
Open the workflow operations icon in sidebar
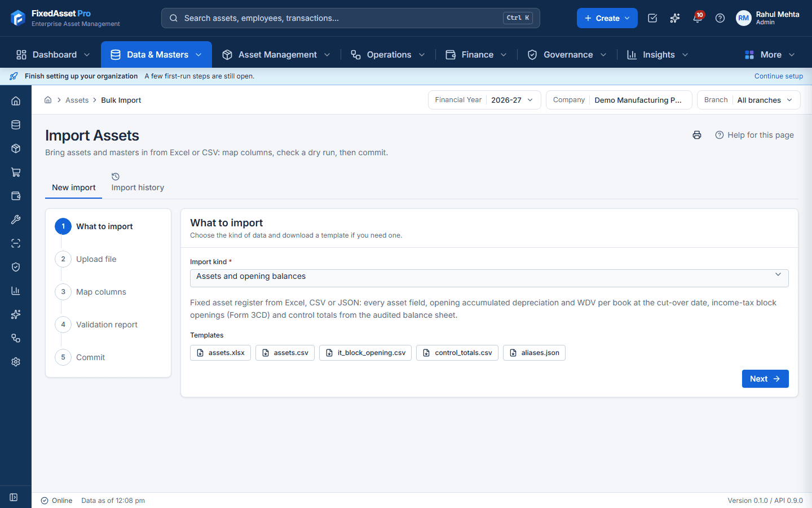[x=16, y=338]
